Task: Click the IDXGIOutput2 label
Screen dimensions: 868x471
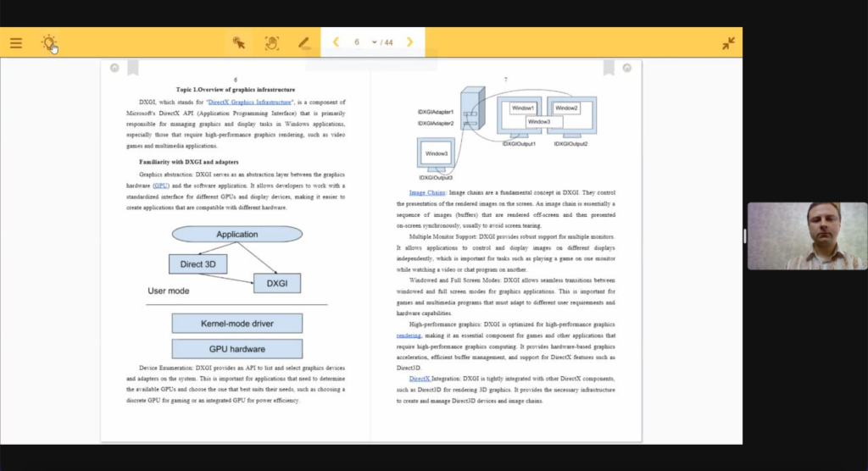Action: (x=570, y=143)
